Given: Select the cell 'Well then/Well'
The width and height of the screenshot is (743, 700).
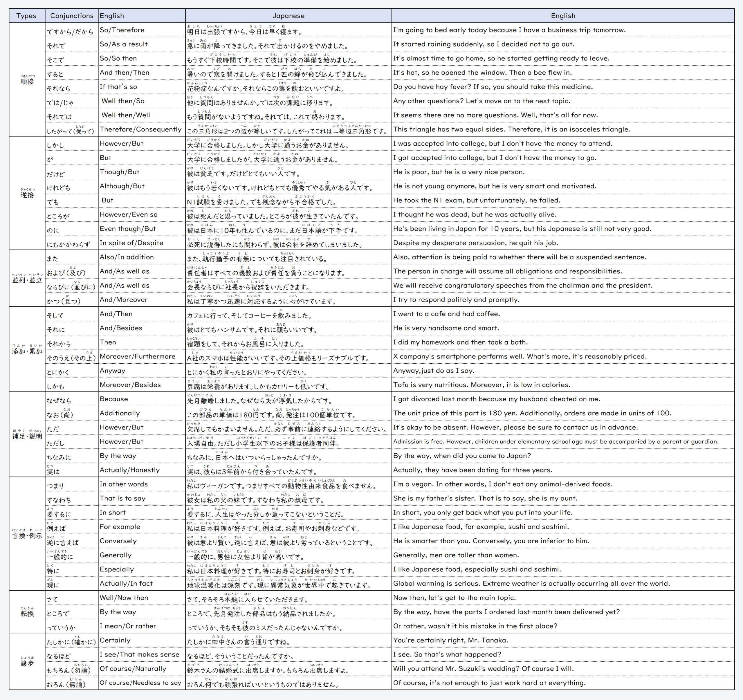Looking at the screenshot, I should (142, 115).
